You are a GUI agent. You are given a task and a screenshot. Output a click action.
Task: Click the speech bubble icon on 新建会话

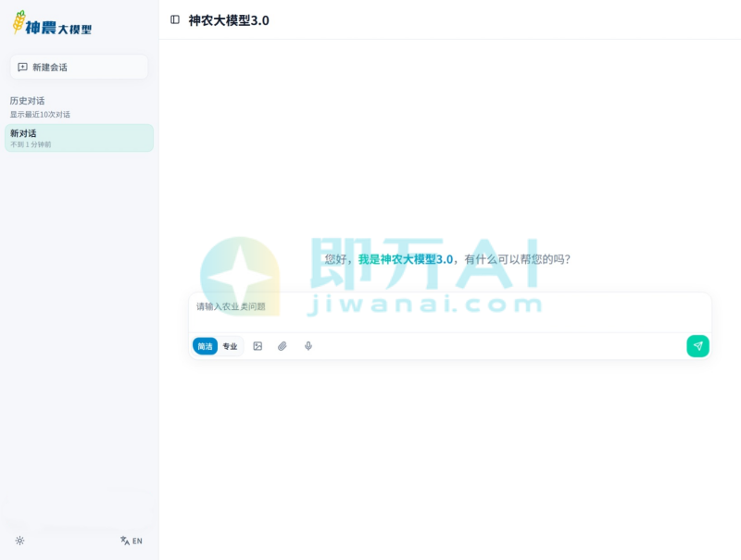coord(22,67)
